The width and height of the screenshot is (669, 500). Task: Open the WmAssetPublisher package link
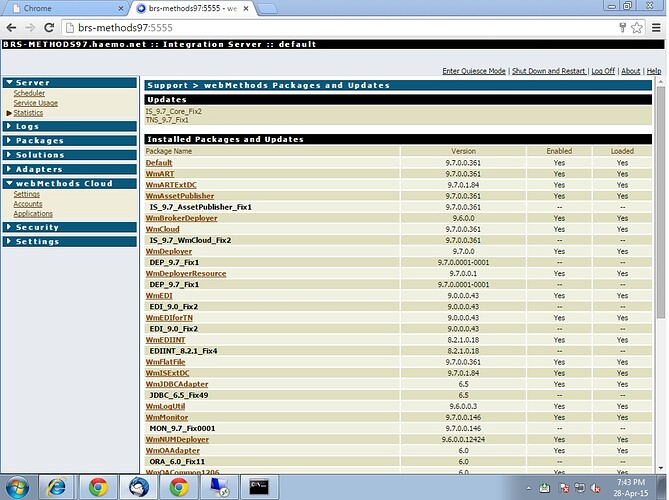coord(180,196)
